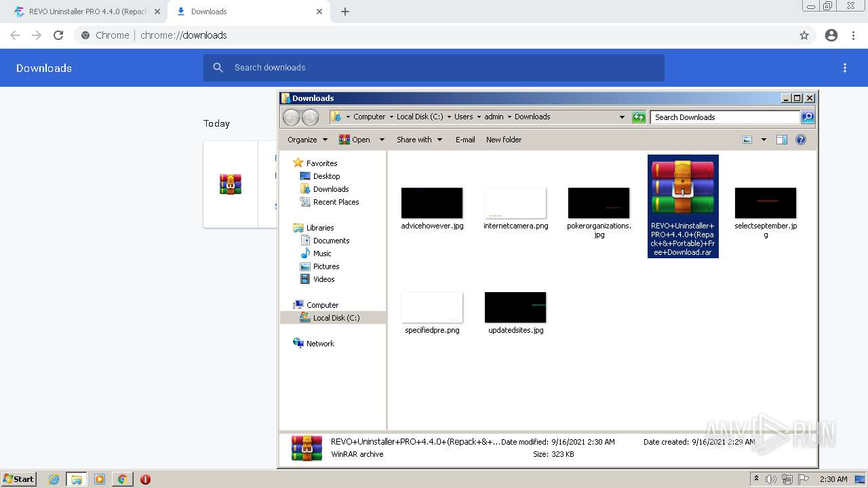Bookmark this page with the star icon
This screenshot has width=868, height=488.
[804, 35]
